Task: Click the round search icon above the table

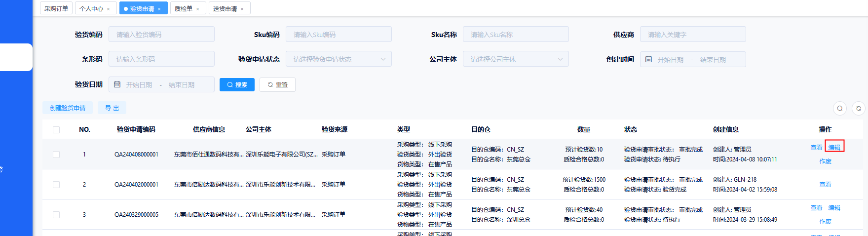Action: click(x=840, y=108)
